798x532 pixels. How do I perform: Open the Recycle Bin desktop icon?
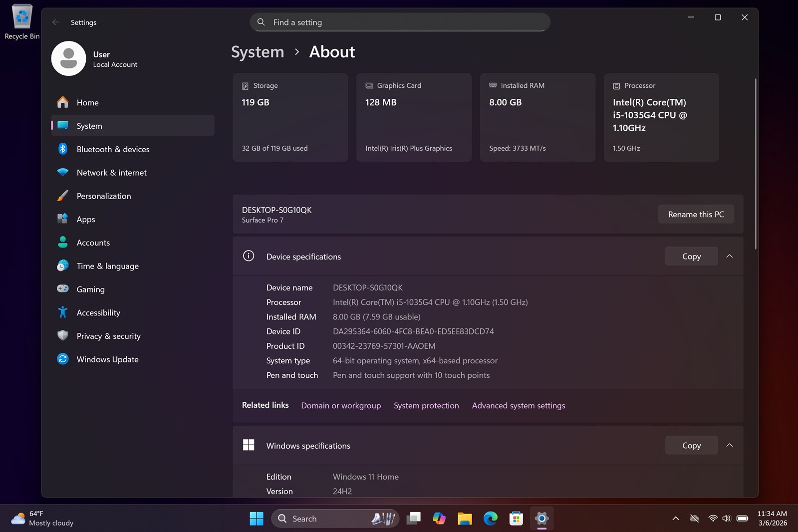tap(21, 21)
